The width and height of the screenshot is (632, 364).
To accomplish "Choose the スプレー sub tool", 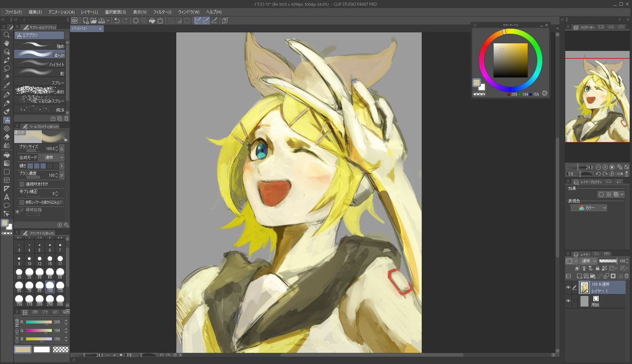I will 39,83.
